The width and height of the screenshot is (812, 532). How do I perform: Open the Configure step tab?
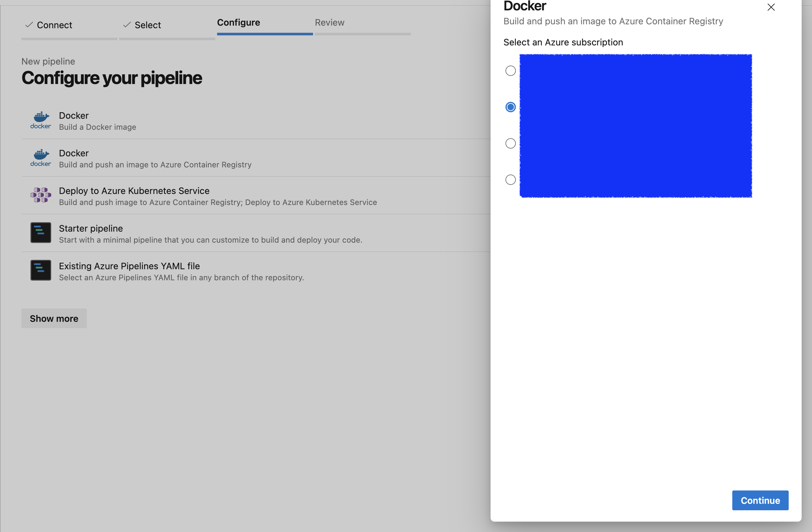pyautogui.click(x=238, y=22)
